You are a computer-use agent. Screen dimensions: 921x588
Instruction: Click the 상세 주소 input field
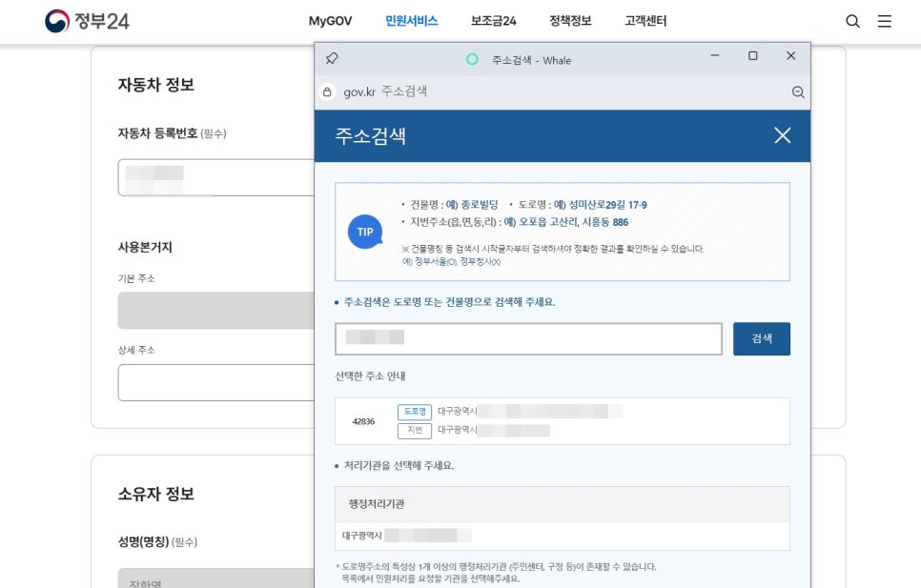point(216,382)
